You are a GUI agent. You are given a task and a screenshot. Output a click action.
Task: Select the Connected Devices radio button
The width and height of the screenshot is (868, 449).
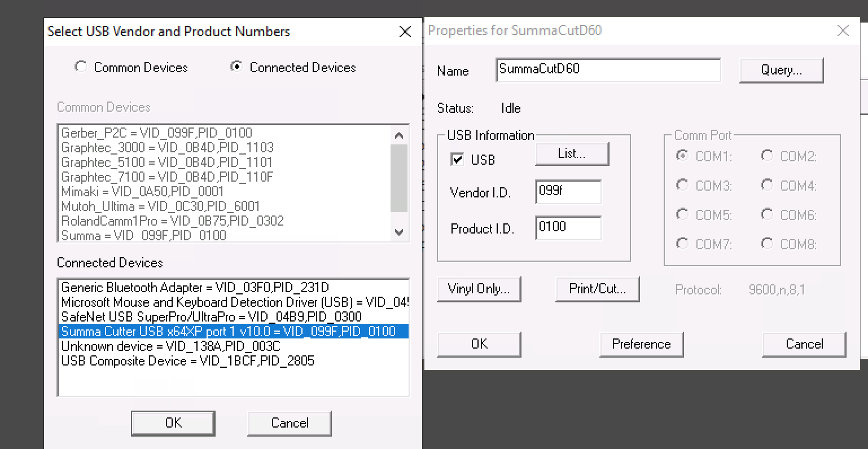(236, 67)
